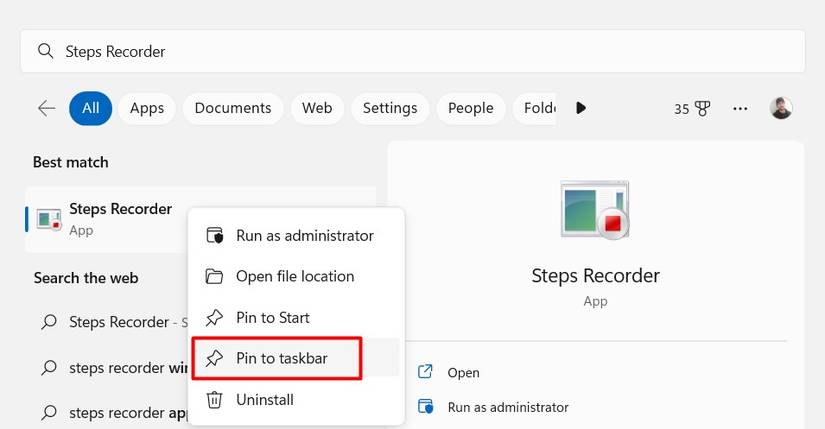
Task: Click the user profile avatar
Action: [781, 108]
